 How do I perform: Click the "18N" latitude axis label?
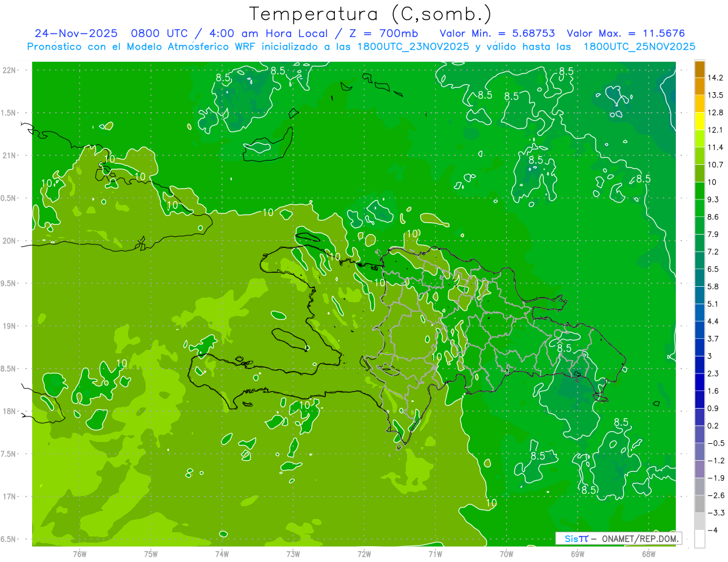pos(10,412)
